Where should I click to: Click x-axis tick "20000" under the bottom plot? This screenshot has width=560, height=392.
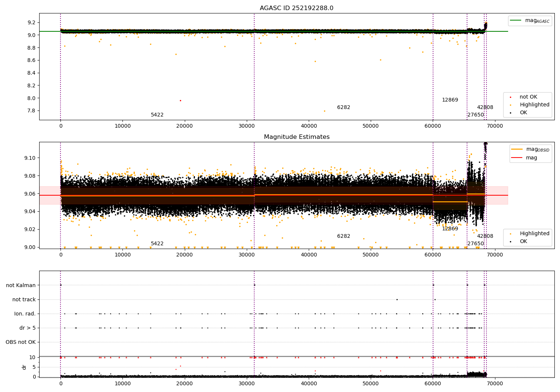(x=184, y=384)
